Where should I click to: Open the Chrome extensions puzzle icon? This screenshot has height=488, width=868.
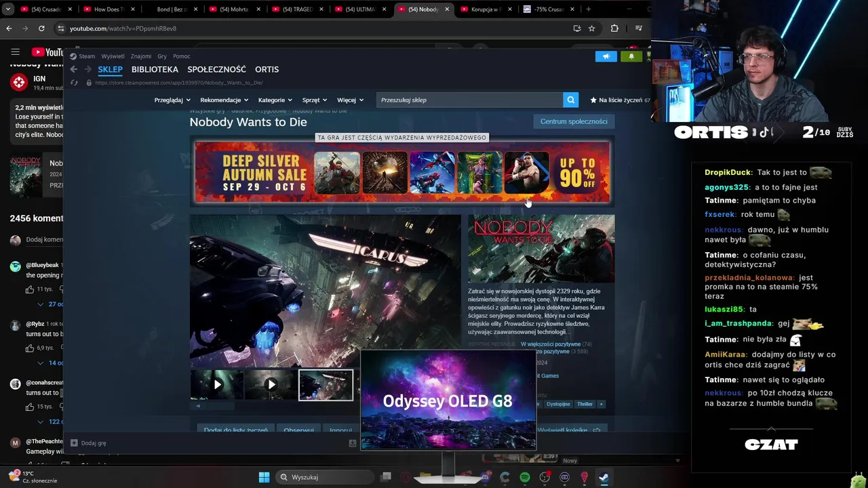coord(614,28)
